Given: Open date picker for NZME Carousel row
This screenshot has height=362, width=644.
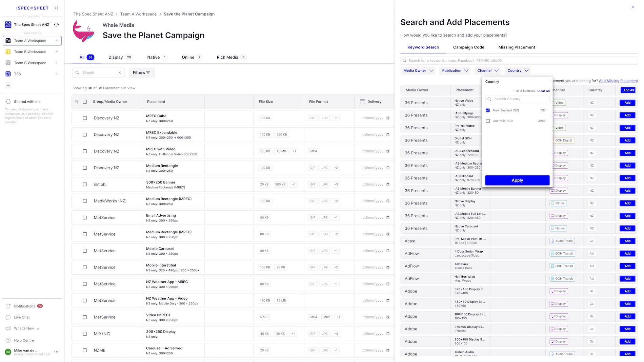Looking at the screenshot, I should [x=388, y=350].
